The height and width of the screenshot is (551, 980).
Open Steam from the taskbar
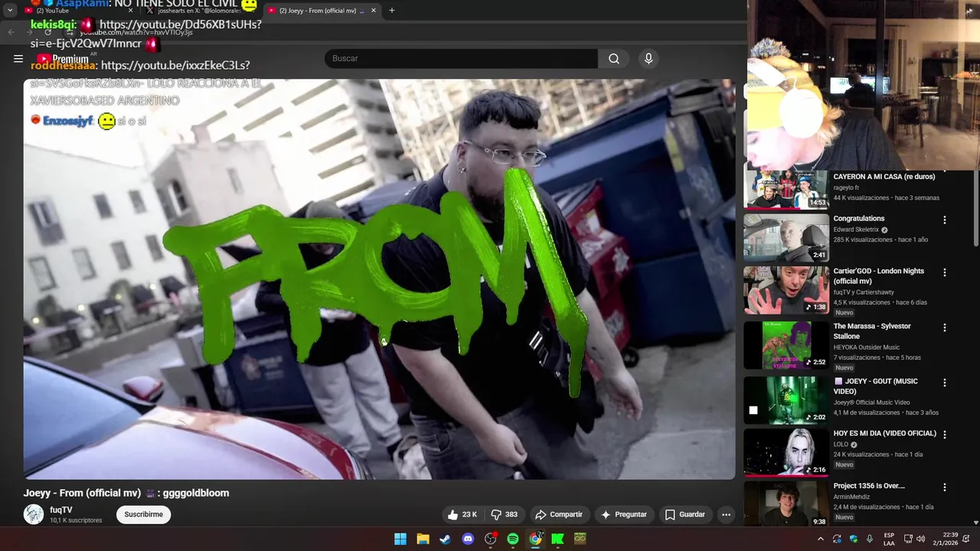(445, 539)
